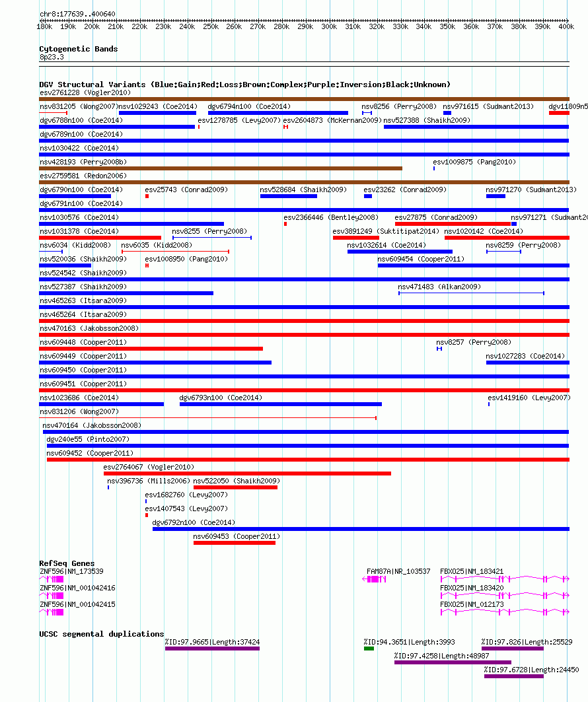
Task: Select nsv528684 (Shaikh2009) gain variant
Action: tap(289, 196)
